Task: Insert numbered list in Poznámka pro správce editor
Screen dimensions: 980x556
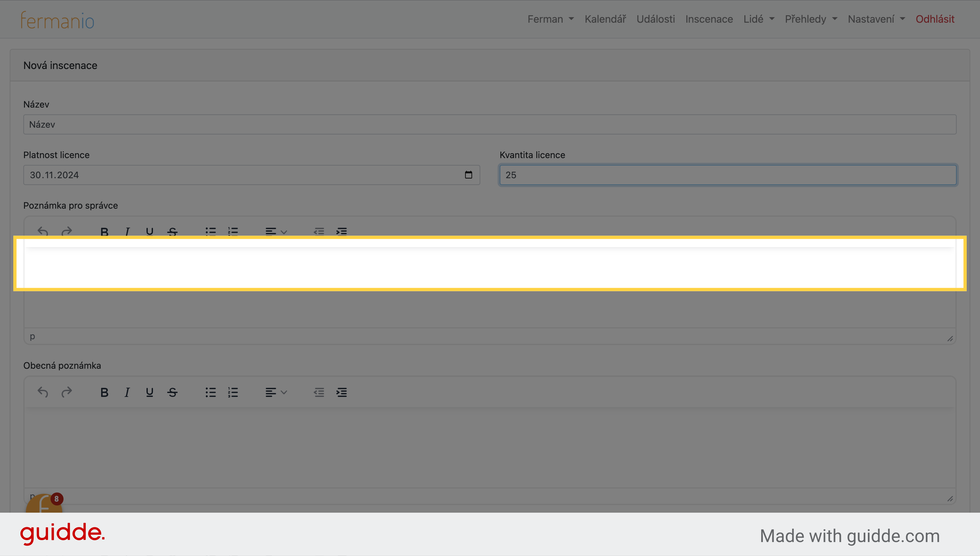Action: [x=233, y=231]
